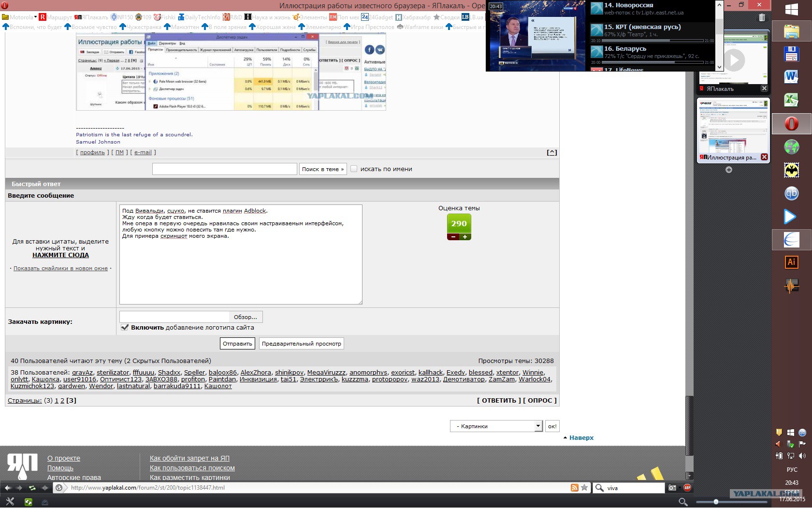Go back using the navigation arrow
This screenshot has width=812, height=508.
[x=8, y=488]
